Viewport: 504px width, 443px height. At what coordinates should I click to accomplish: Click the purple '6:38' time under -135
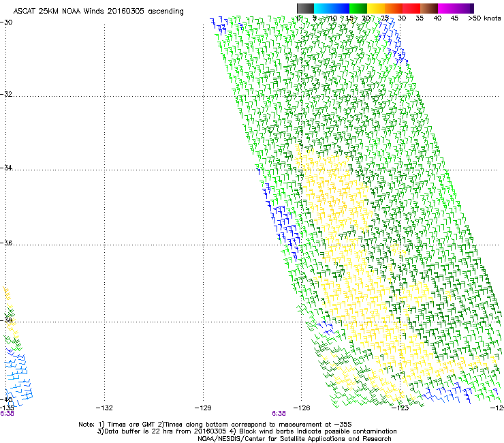point(7,414)
